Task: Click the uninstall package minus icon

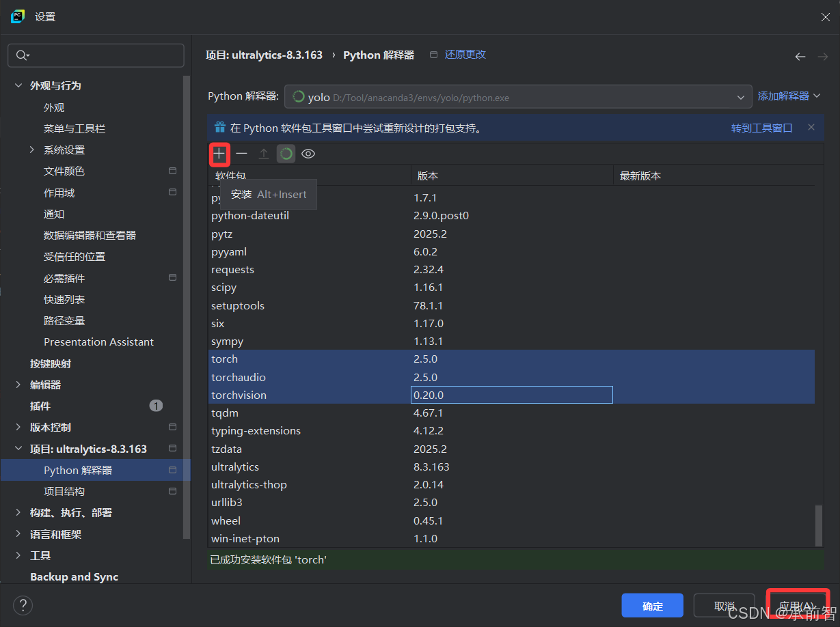Action: [x=241, y=154]
